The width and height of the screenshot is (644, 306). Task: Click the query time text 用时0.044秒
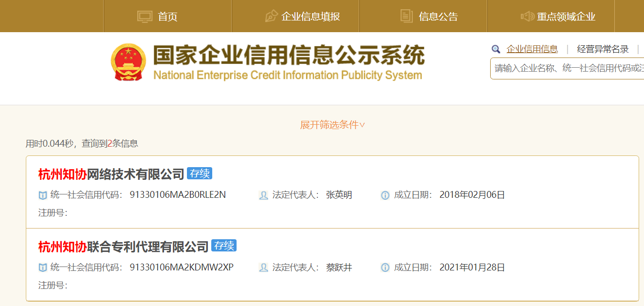(50, 143)
